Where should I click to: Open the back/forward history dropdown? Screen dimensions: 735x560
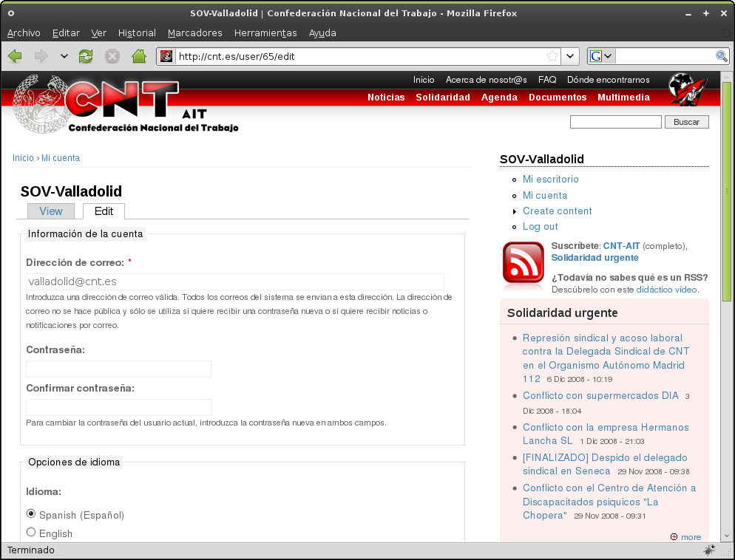pos(64,56)
